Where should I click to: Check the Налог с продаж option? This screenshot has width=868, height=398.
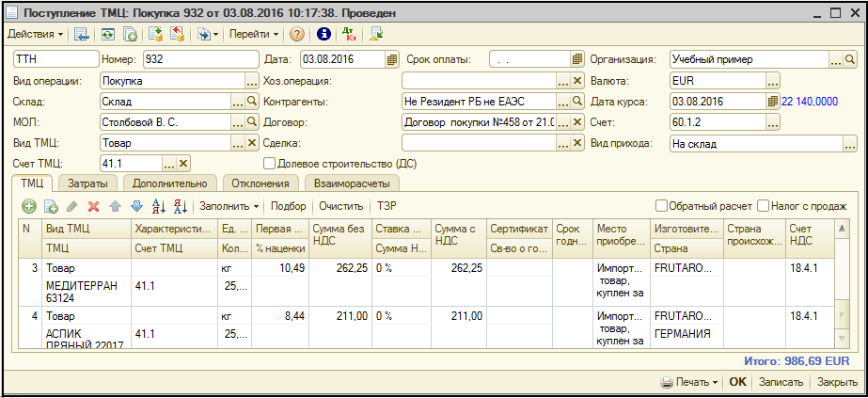point(765,205)
